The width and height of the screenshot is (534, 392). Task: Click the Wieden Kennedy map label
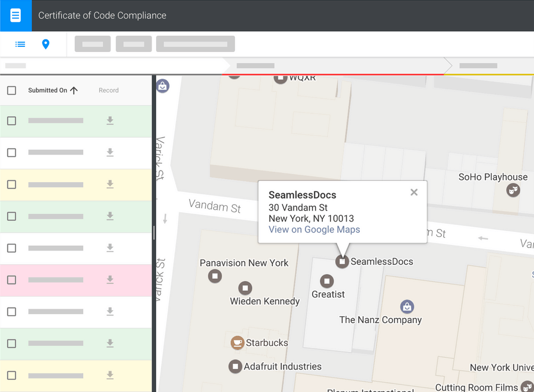tap(265, 301)
